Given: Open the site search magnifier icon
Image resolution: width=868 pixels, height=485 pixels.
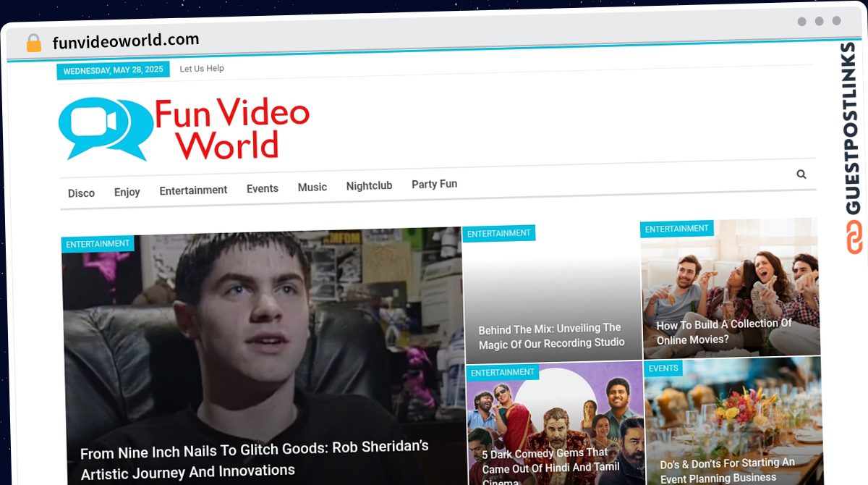Looking at the screenshot, I should [x=801, y=174].
